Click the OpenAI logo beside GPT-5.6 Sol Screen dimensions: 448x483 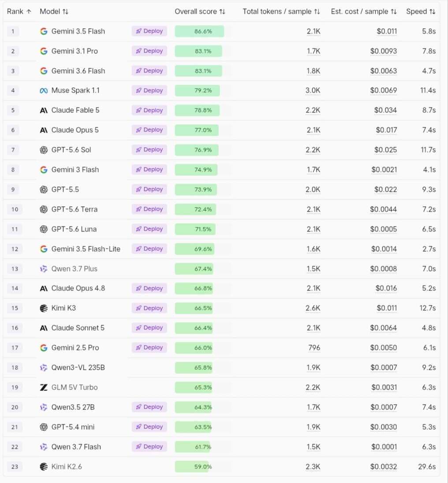(44, 150)
